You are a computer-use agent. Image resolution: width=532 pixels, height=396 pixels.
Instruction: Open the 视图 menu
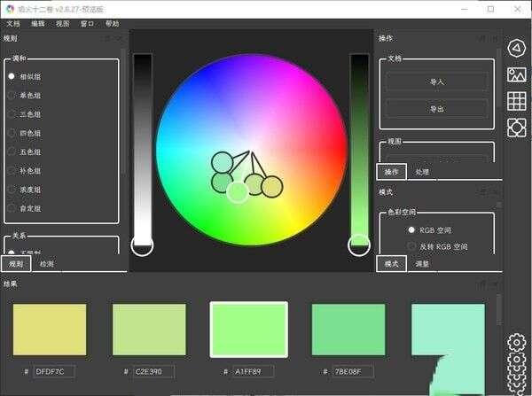click(x=62, y=24)
